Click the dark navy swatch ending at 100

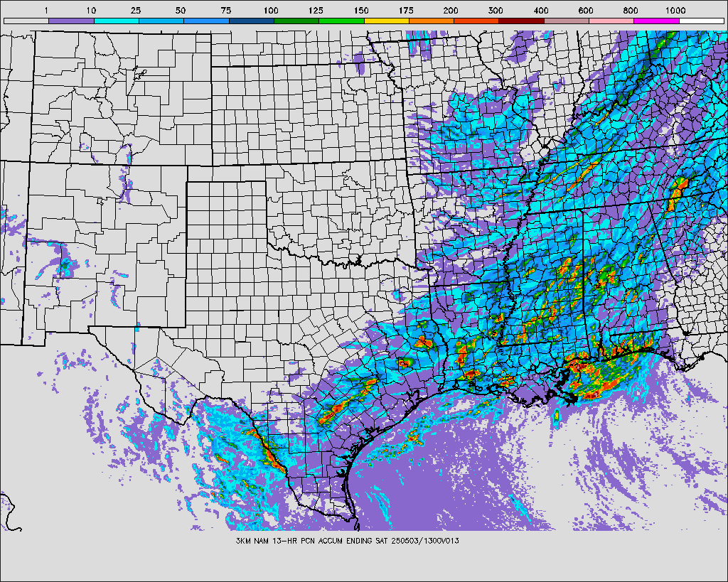click(x=252, y=21)
